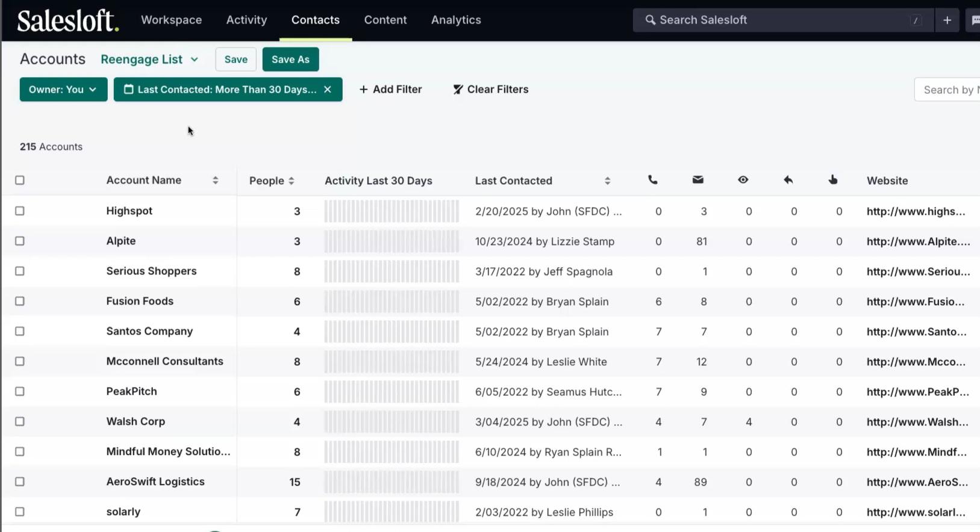Viewport: 980px width, 532px height.
Task: Click the calendar icon in Last Contacted filter
Action: [x=128, y=89]
